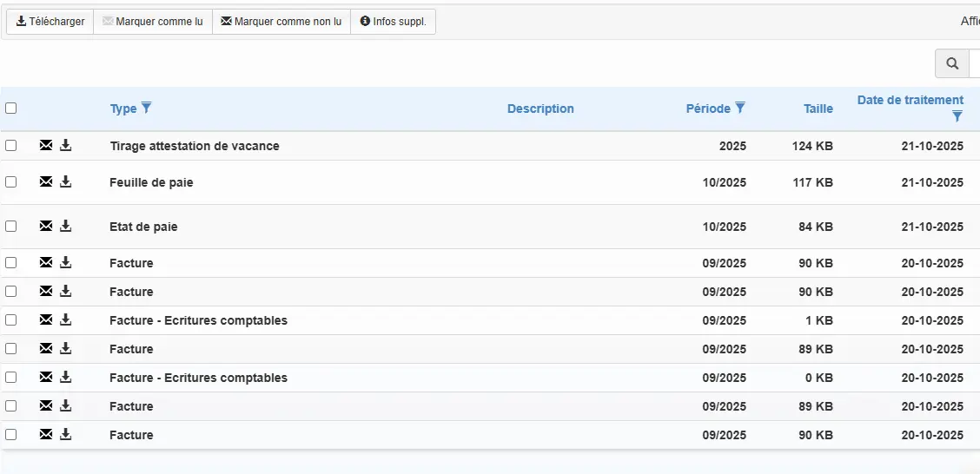The width and height of the screenshot is (980, 474).
Task: Sort by the Taille column header
Action: tap(818, 109)
